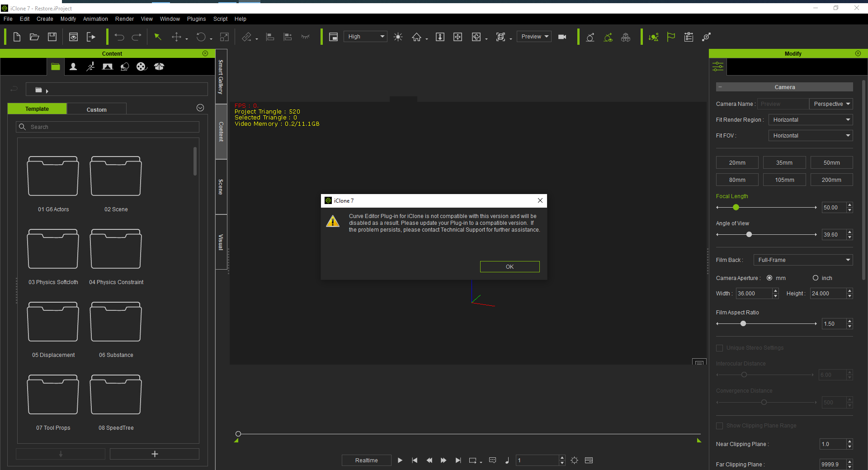Choose the Move object tool
This screenshot has width=868, height=470.
(x=177, y=37)
